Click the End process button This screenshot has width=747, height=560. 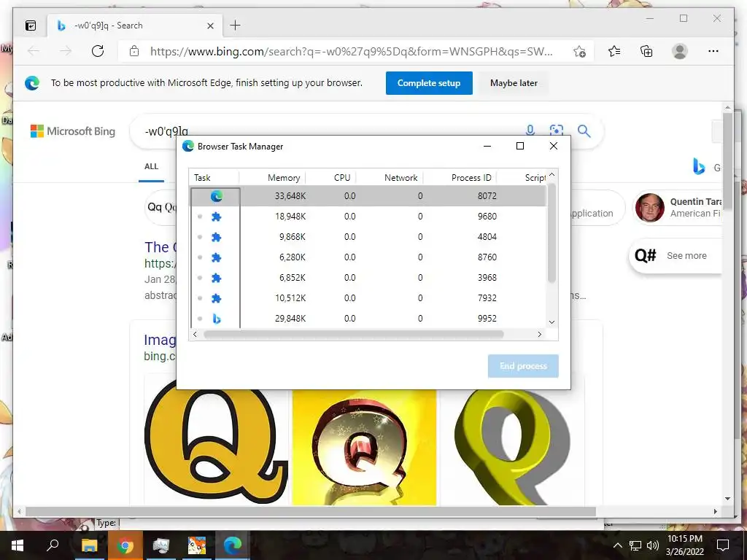(523, 366)
